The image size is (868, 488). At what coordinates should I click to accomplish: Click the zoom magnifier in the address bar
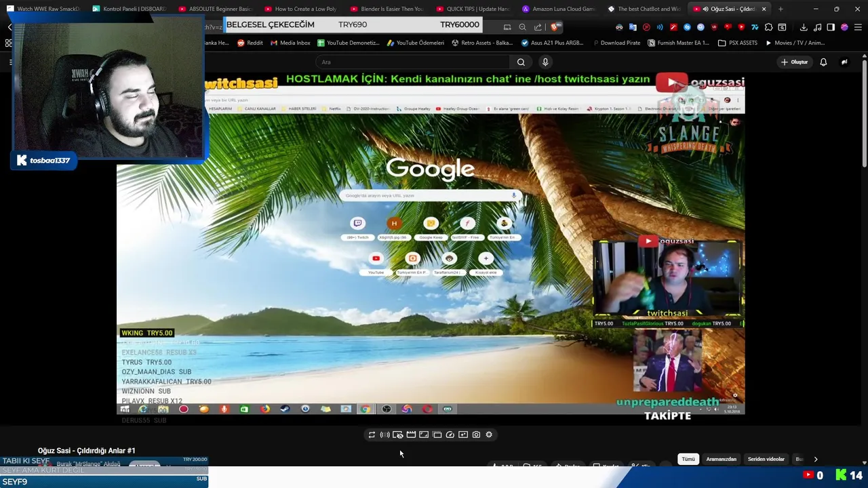522,27
